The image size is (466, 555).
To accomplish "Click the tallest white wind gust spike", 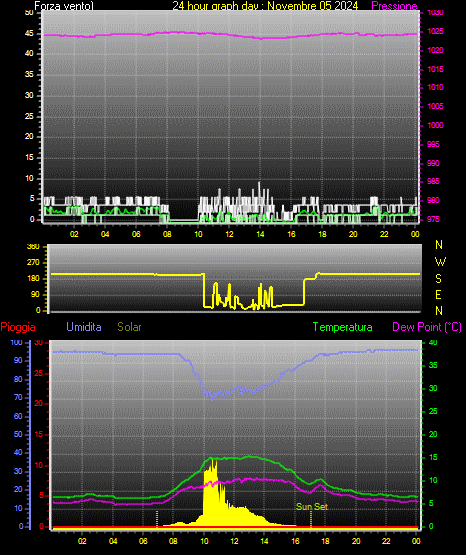I will pos(259,188).
